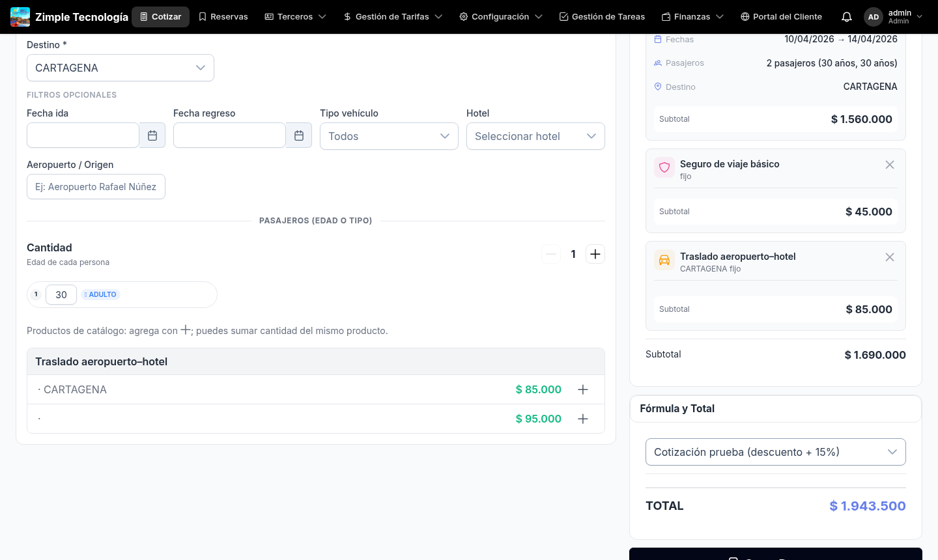Click the bus icon on Traslado aeropuerto–hotel
938x560 pixels.
coord(664,260)
